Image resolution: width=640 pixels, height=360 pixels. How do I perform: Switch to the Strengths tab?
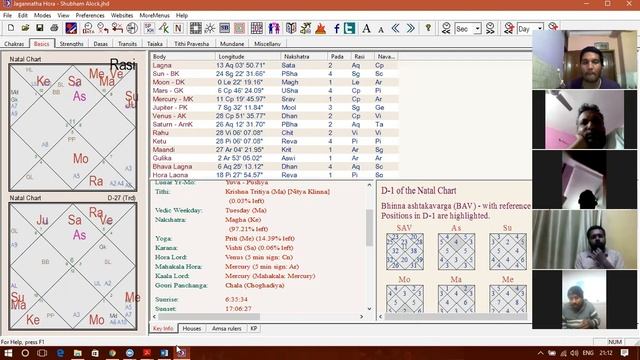pos(71,44)
